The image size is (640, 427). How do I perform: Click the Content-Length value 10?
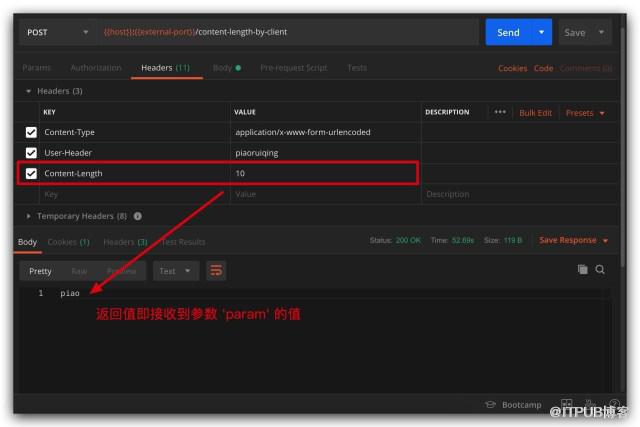(240, 173)
